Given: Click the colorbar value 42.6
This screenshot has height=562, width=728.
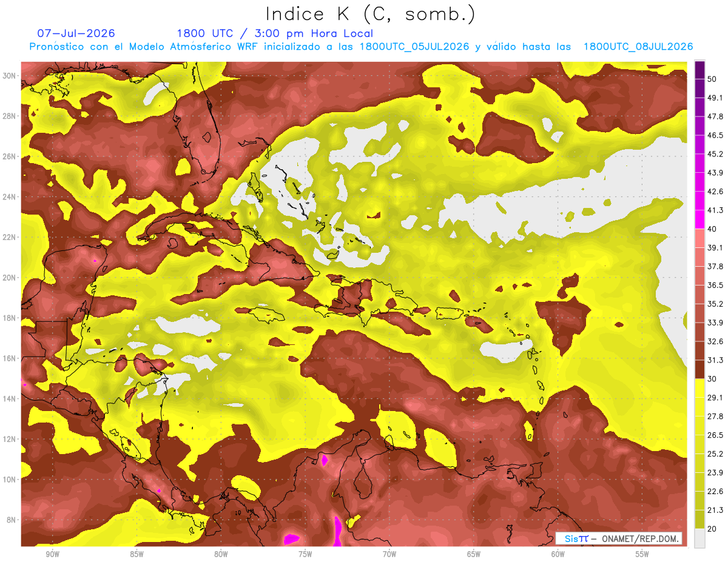Looking at the screenshot, I should pyautogui.click(x=715, y=192).
